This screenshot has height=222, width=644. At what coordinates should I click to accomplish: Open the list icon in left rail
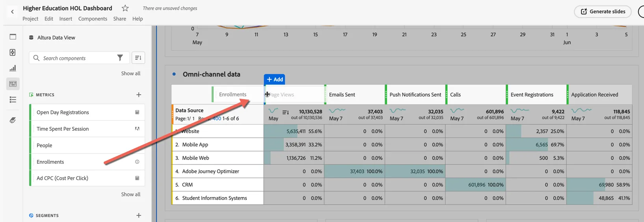[13, 100]
